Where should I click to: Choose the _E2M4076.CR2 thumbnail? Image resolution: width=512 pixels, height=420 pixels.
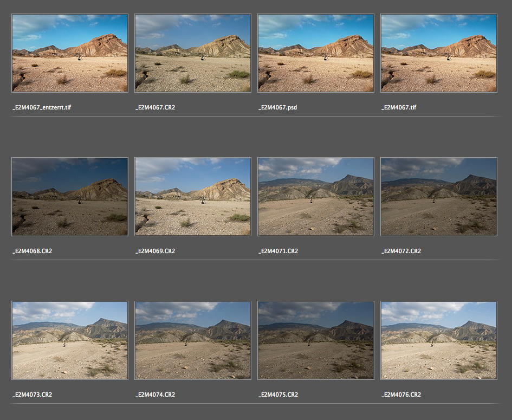pyautogui.click(x=439, y=340)
